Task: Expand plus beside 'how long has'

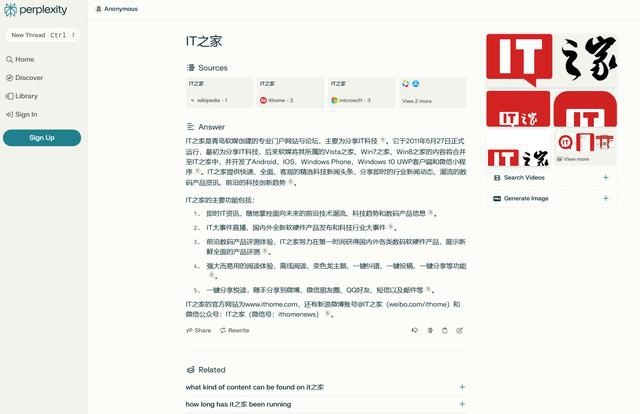Action: point(462,404)
